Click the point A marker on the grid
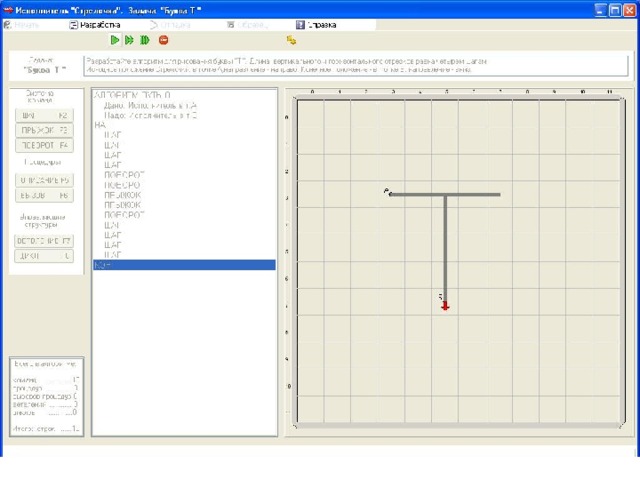Screen dimensions: 640x480 [388, 192]
